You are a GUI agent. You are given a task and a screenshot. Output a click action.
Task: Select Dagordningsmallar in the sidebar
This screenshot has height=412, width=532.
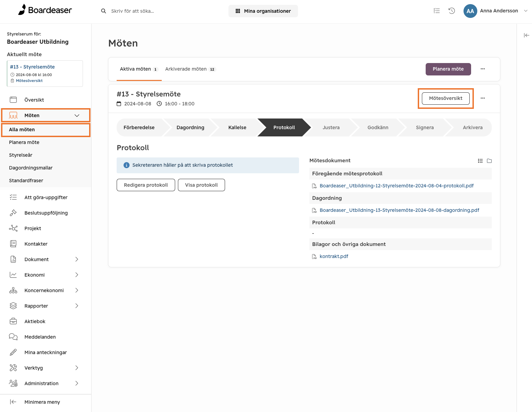[31, 168]
